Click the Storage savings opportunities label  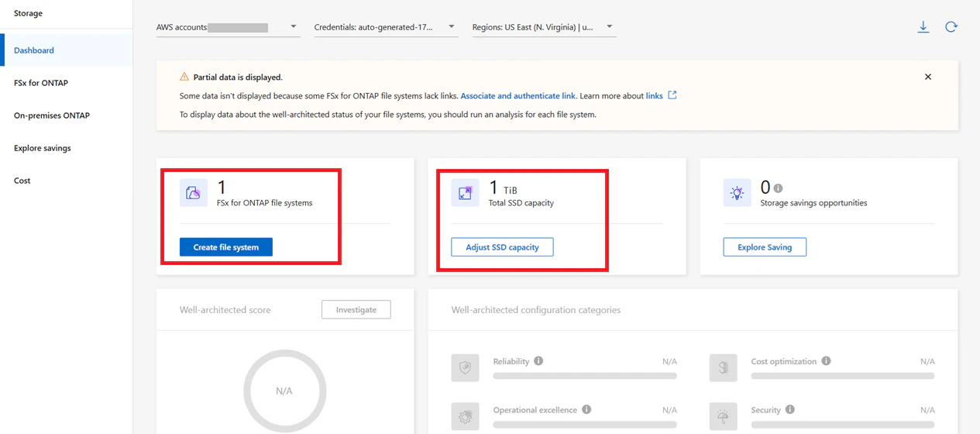coord(813,203)
